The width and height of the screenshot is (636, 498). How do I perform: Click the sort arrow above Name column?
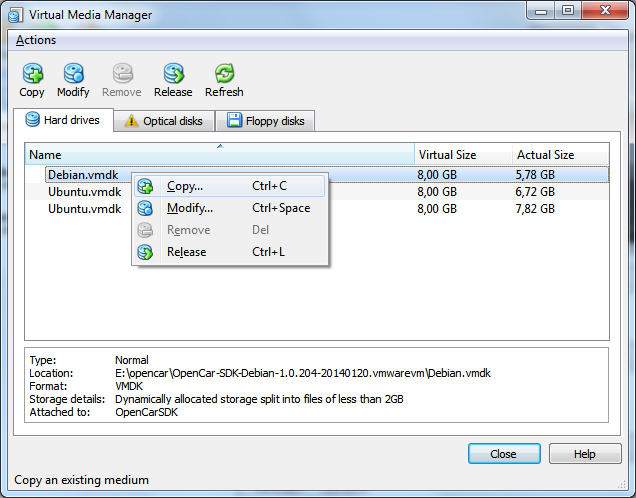220,146
